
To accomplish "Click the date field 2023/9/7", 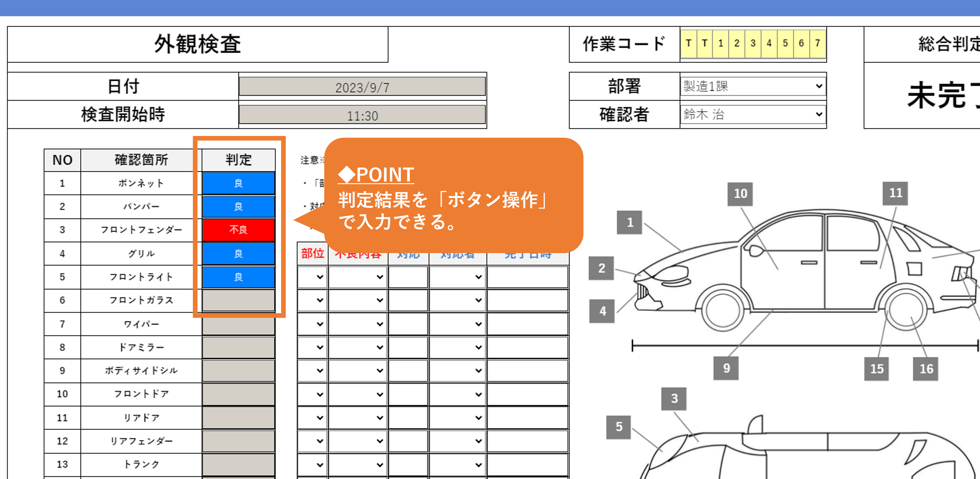I will coord(362,87).
